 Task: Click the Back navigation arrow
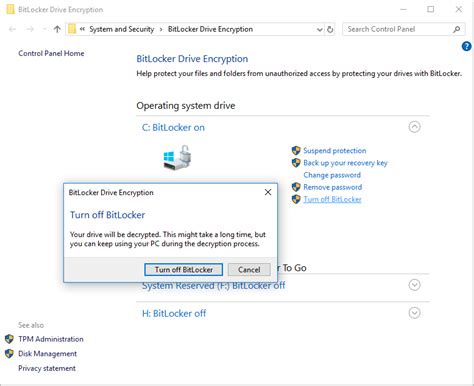pos(12,29)
